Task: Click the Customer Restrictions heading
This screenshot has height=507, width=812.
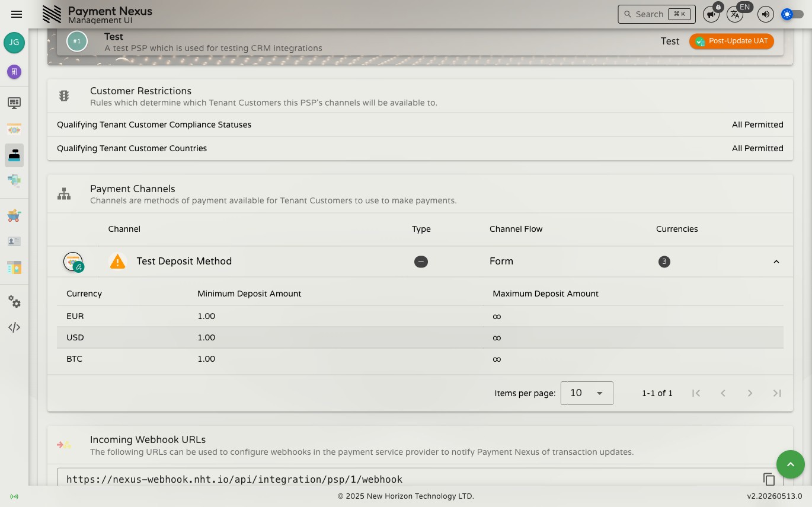Action: [140, 91]
